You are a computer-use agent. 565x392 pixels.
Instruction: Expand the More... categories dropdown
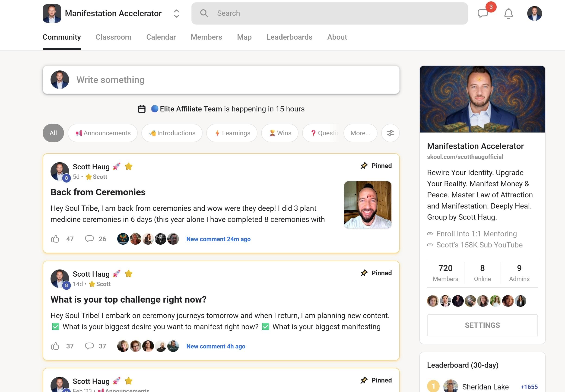(360, 133)
